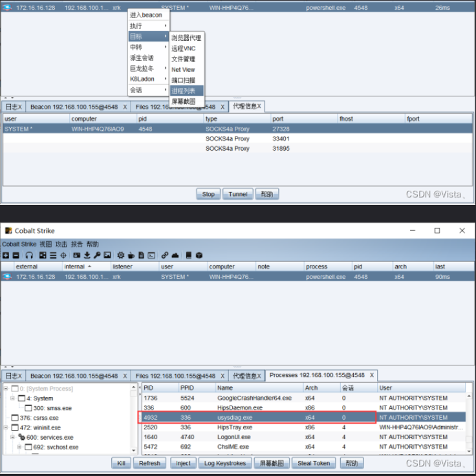Viewport: 476px width, 476px height.
Task: Click the gear icon beside 600: services.exe
Action: (x=21, y=437)
